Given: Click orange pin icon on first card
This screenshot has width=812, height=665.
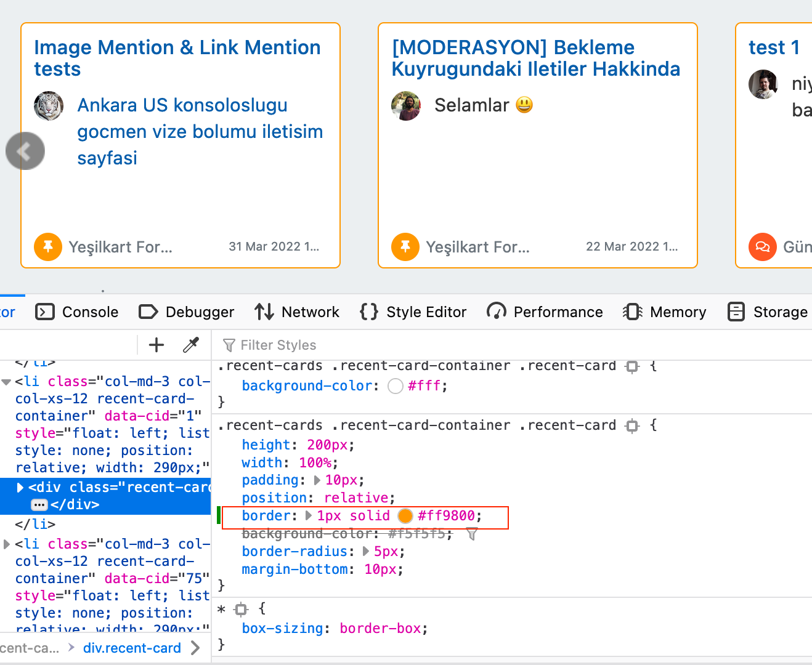Looking at the screenshot, I should (x=48, y=247).
